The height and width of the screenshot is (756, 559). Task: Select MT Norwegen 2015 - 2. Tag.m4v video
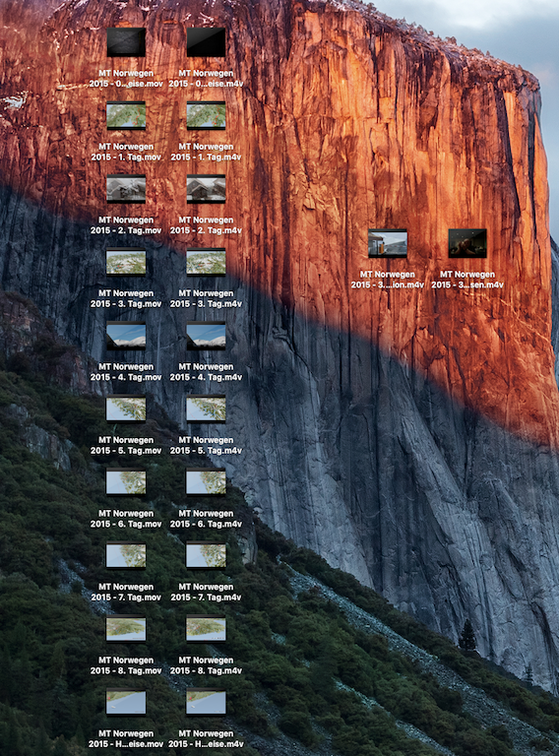pos(206,189)
